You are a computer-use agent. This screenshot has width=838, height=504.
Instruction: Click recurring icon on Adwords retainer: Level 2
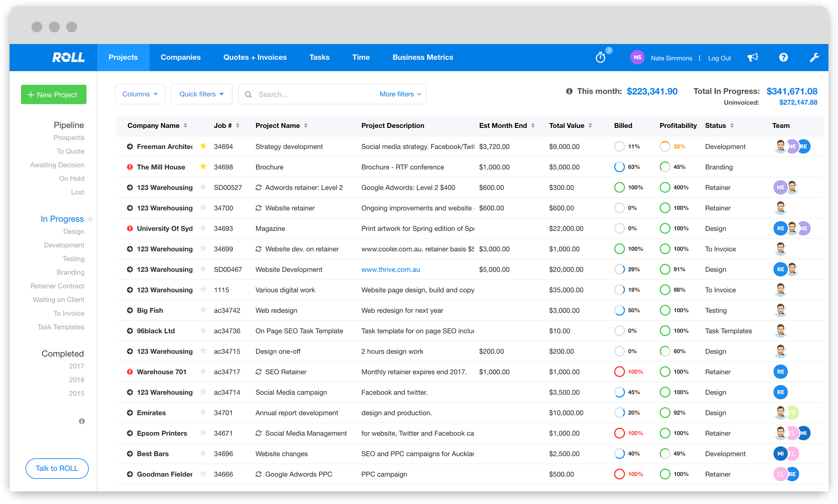pos(258,188)
